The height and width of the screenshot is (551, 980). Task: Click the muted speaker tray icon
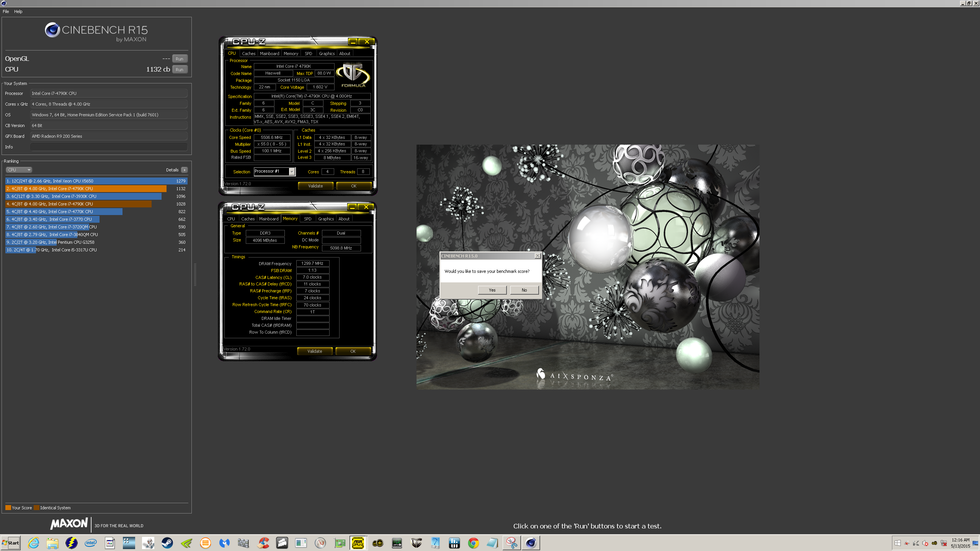(x=925, y=543)
